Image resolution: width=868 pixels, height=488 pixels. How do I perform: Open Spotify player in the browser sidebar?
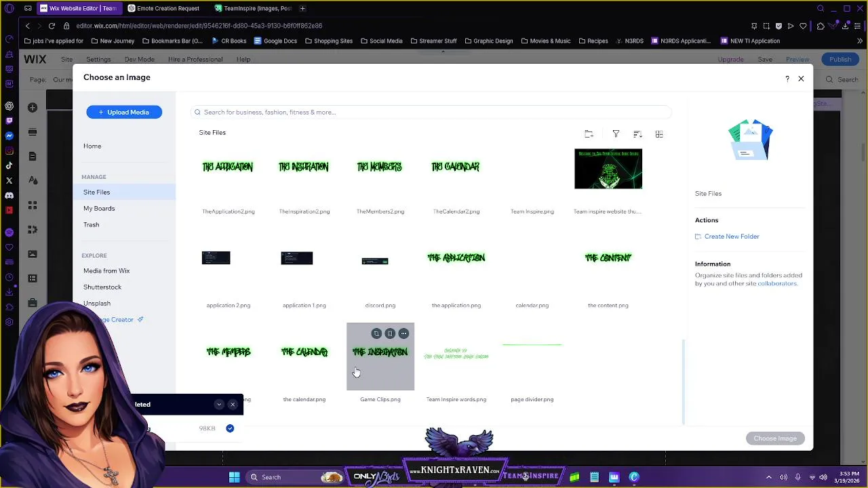9,232
